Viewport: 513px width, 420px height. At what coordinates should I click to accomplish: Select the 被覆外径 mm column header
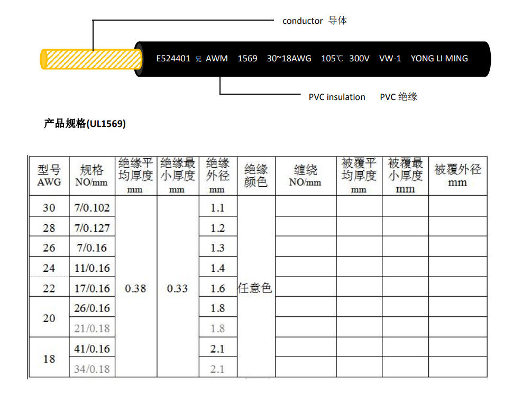coord(457,176)
